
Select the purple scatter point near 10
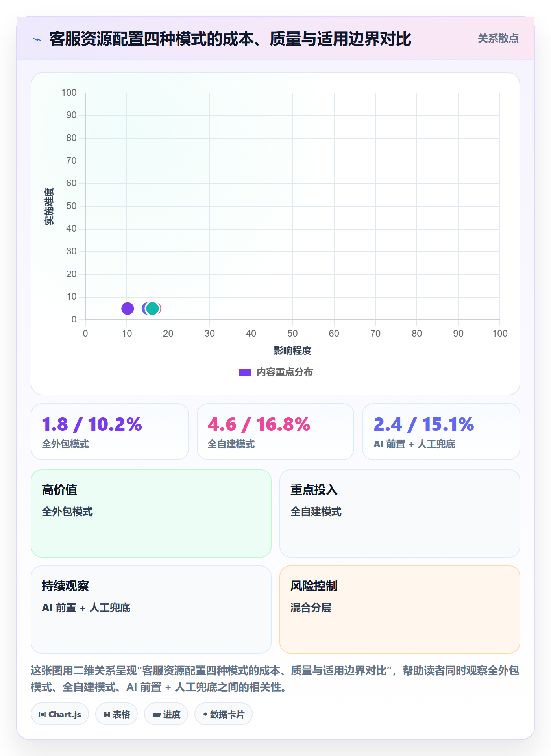pos(128,308)
